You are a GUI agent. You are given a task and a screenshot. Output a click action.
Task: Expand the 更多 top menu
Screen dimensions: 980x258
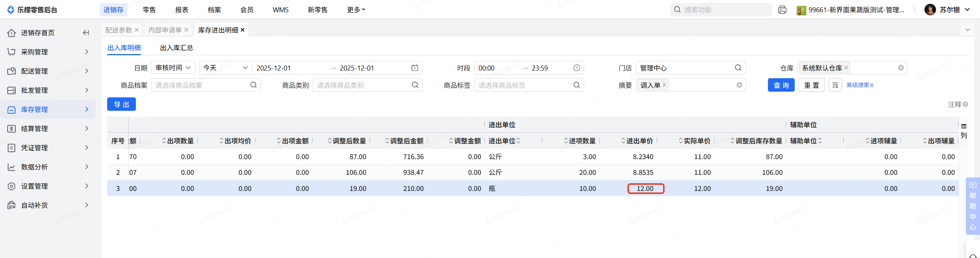click(x=356, y=10)
